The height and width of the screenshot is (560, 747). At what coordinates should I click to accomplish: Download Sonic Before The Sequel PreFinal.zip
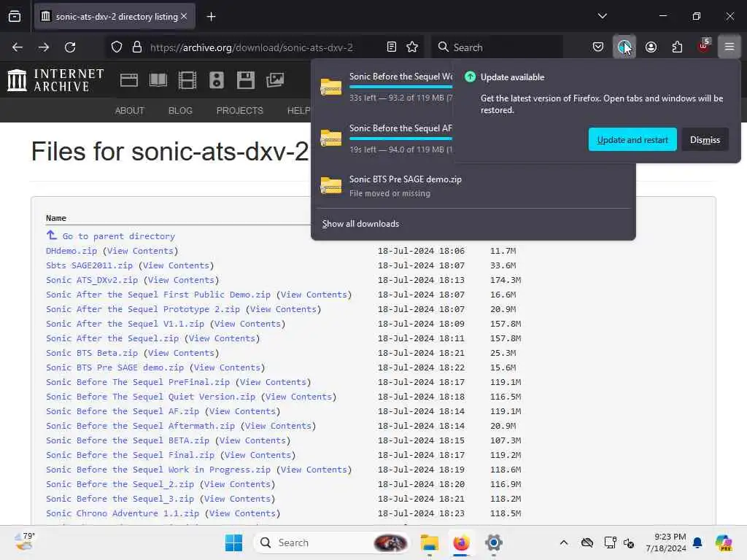[138, 382]
